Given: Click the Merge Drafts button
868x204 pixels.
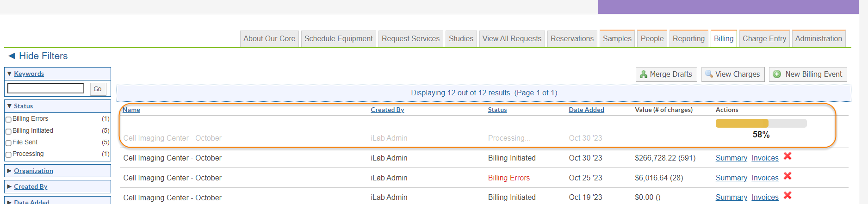Looking at the screenshot, I should coord(666,74).
